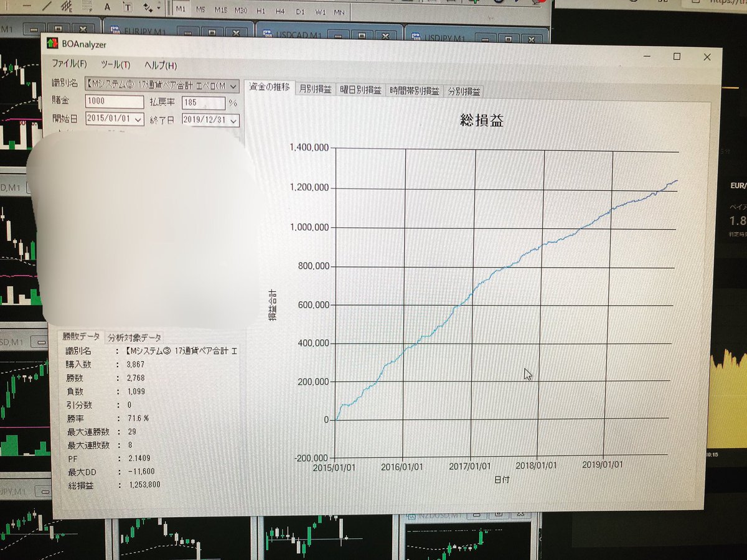This screenshot has height=560, width=747.
Task: Select the W1 timeframe button
Action: pyautogui.click(x=320, y=12)
